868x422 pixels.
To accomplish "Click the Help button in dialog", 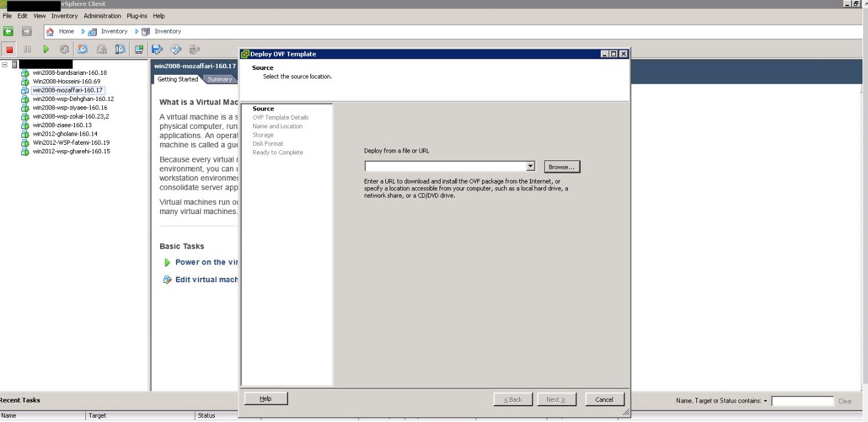I will [265, 399].
